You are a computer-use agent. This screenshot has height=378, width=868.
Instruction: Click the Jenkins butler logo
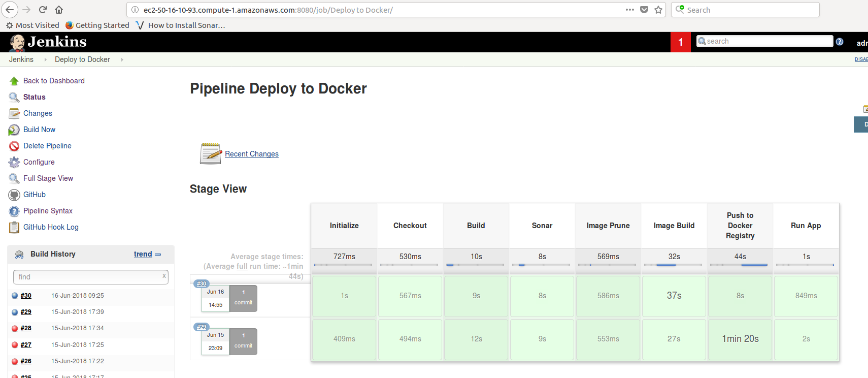[x=17, y=43]
